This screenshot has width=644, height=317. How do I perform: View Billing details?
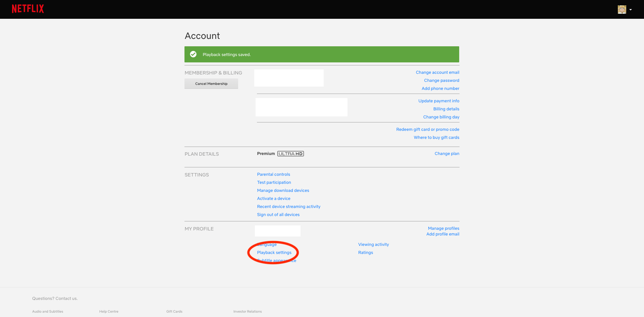[446, 109]
